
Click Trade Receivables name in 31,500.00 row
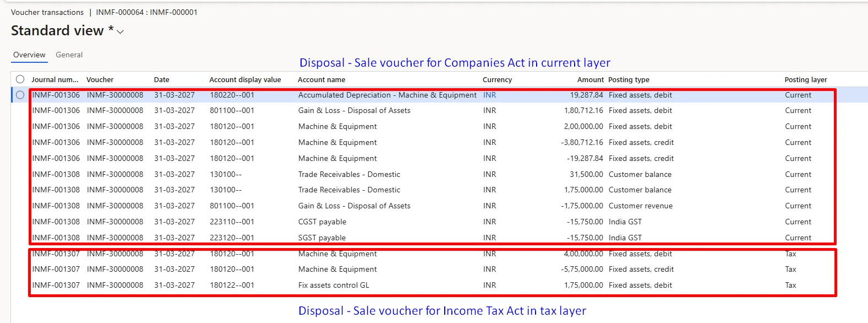point(349,175)
